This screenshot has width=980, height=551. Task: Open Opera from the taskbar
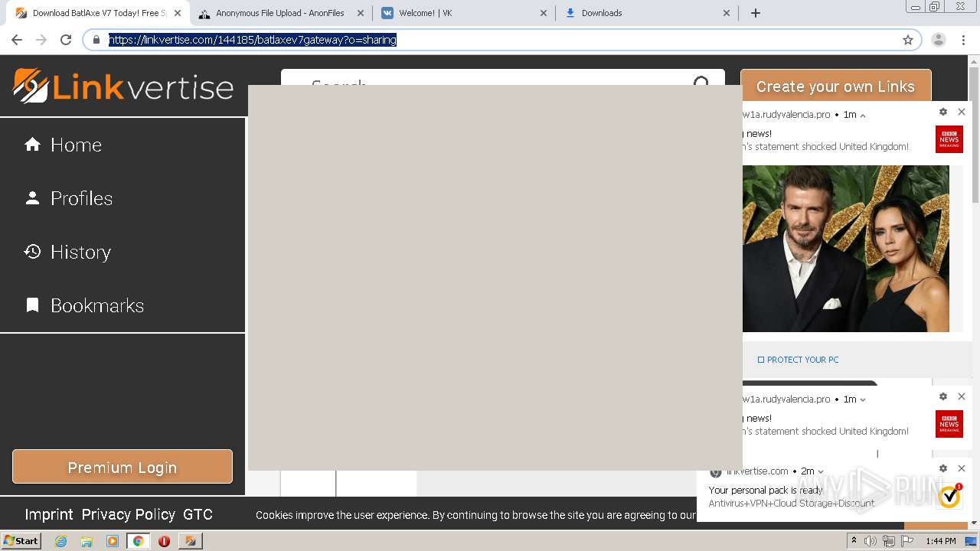coord(164,541)
